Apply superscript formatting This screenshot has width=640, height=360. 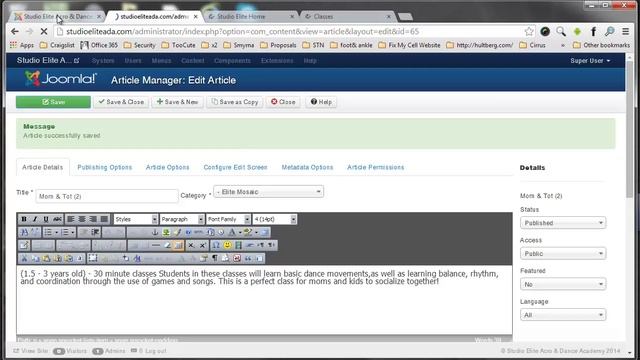click(202, 245)
